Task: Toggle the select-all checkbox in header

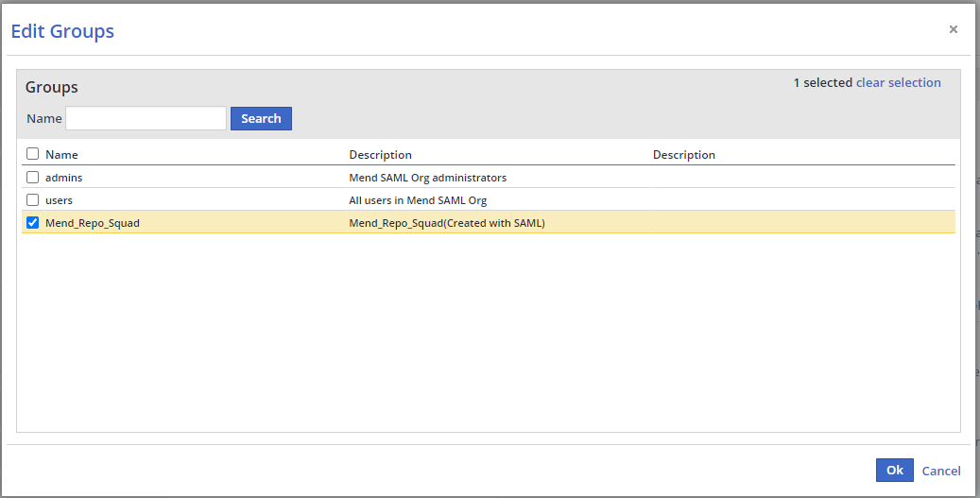Action: 33,154
